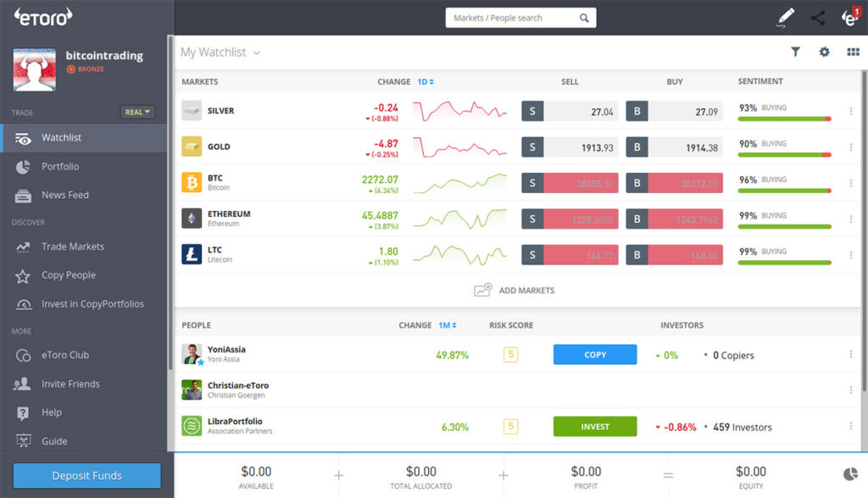
Task: Click the LibraPortfolio logo icon
Action: 192,425
